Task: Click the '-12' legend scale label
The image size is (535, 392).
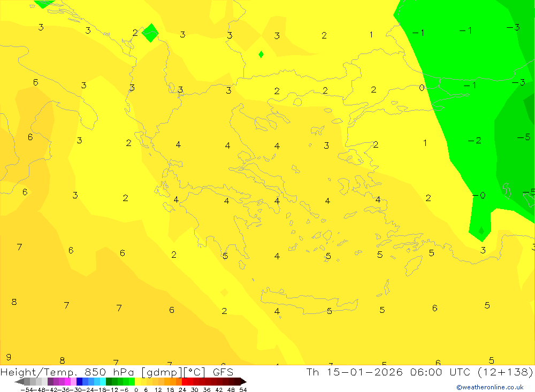Action: pos(112,390)
